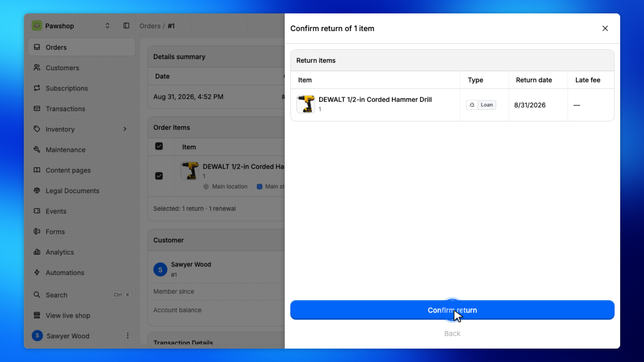Click the DEWALT 1/2-in Corded Hammer Drill name
644x362 pixels.
click(x=375, y=100)
